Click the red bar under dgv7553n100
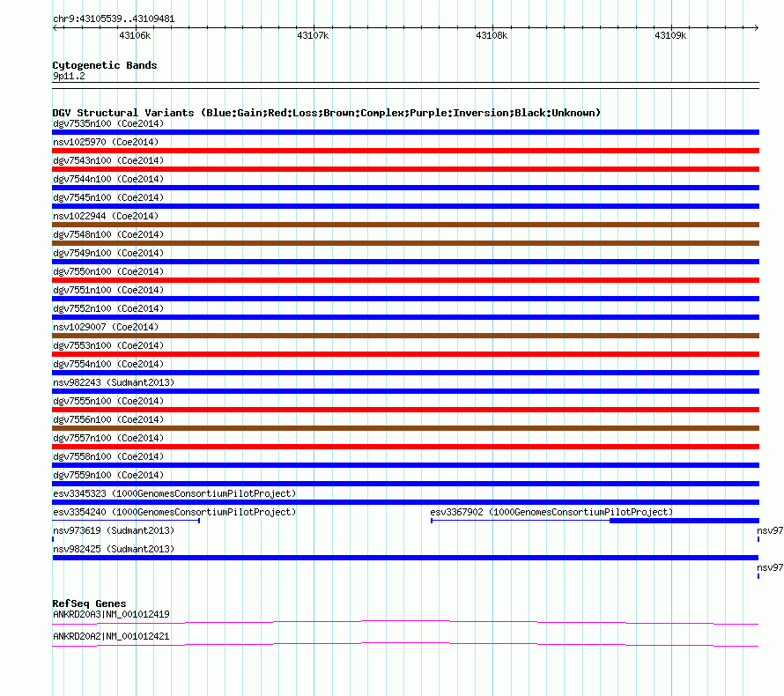Screen dimensions: 784x696 coord(405,354)
